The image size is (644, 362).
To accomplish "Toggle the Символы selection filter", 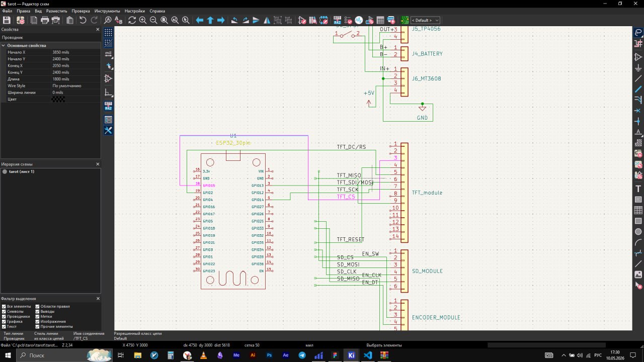I will point(4,311).
